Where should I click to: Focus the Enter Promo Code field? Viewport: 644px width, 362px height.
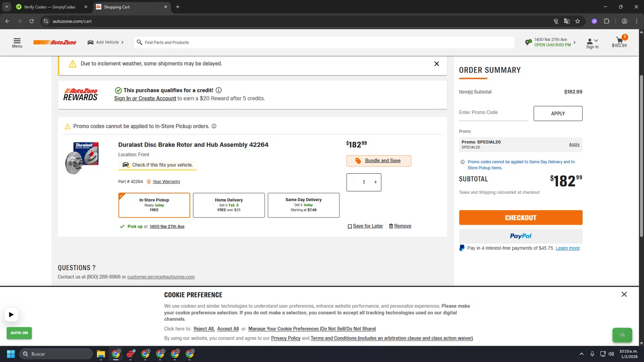pyautogui.click(x=493, y=112)
